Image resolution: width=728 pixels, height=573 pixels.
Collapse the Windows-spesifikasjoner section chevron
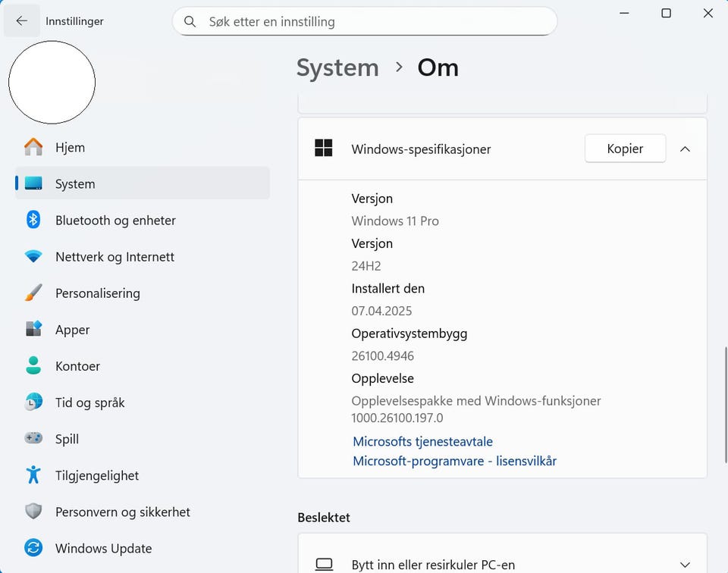point(685,149)
